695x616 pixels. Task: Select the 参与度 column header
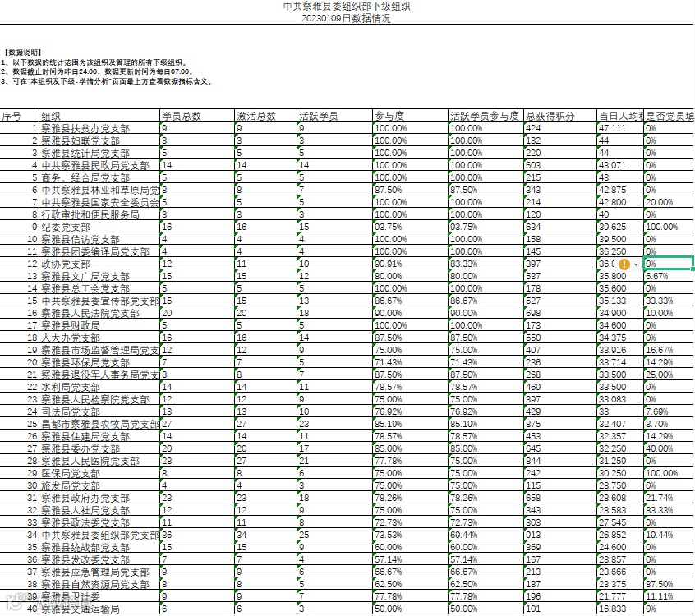(410, 116)
